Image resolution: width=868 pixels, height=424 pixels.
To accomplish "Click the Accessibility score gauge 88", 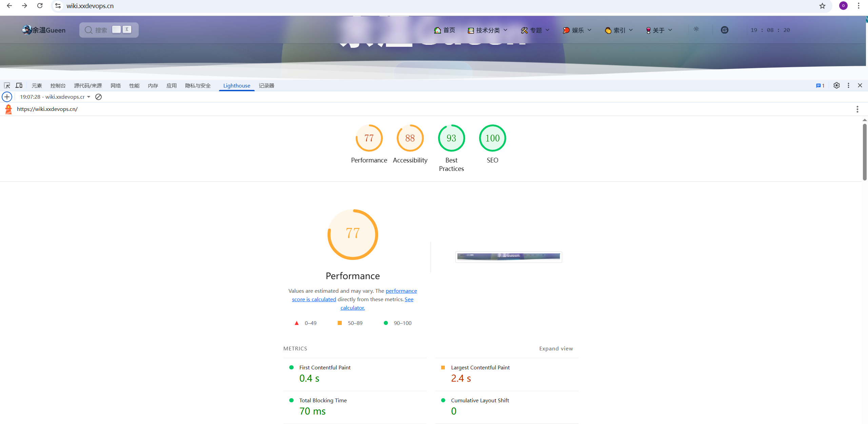I will pyautogui.click(x=410, y=138).
